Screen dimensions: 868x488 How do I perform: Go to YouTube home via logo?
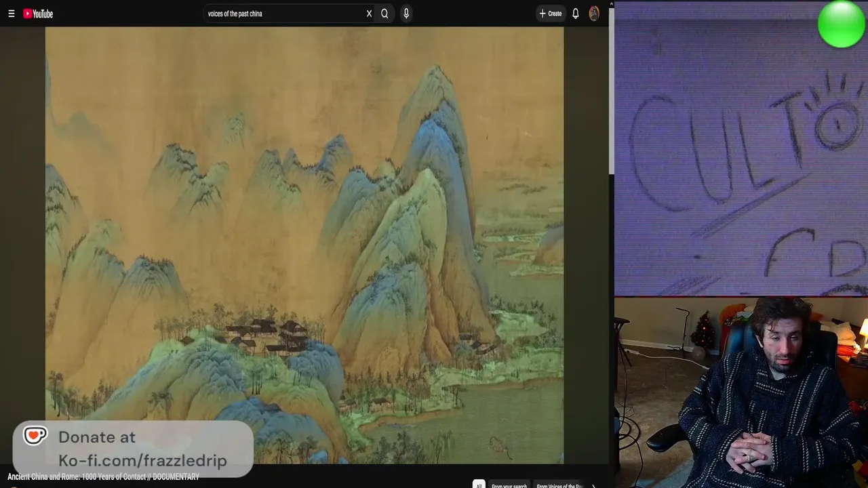click(38, 14)
